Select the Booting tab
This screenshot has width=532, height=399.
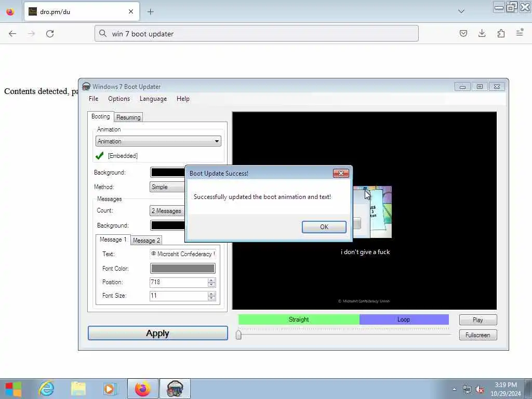pyautogui.click(x=101, y=116)
